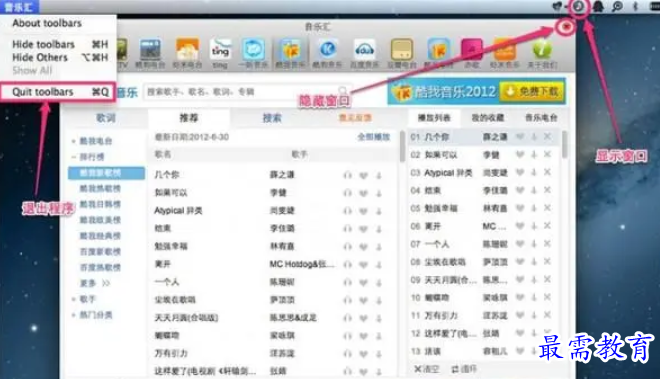Open the 酷狗电台 toolbar icon

[150, 53]
